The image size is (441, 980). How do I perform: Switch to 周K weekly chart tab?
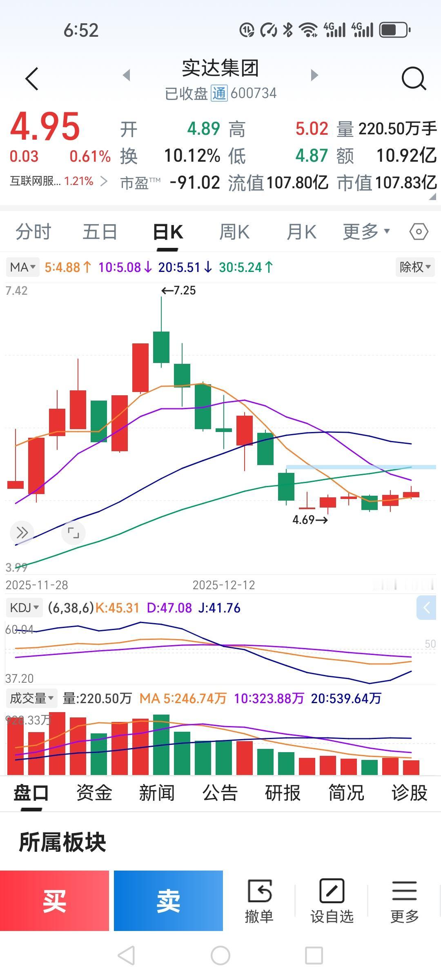234,232
